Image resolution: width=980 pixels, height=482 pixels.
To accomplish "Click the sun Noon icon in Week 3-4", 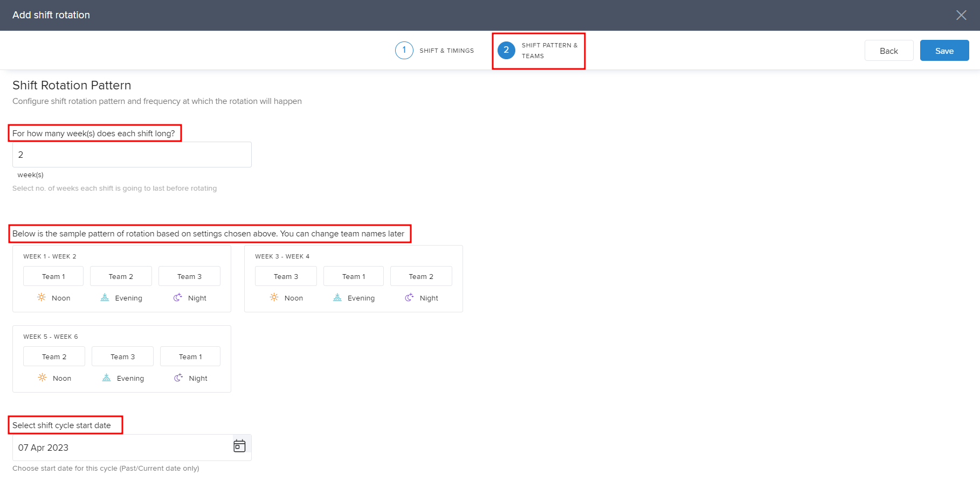I will point(274,297).
